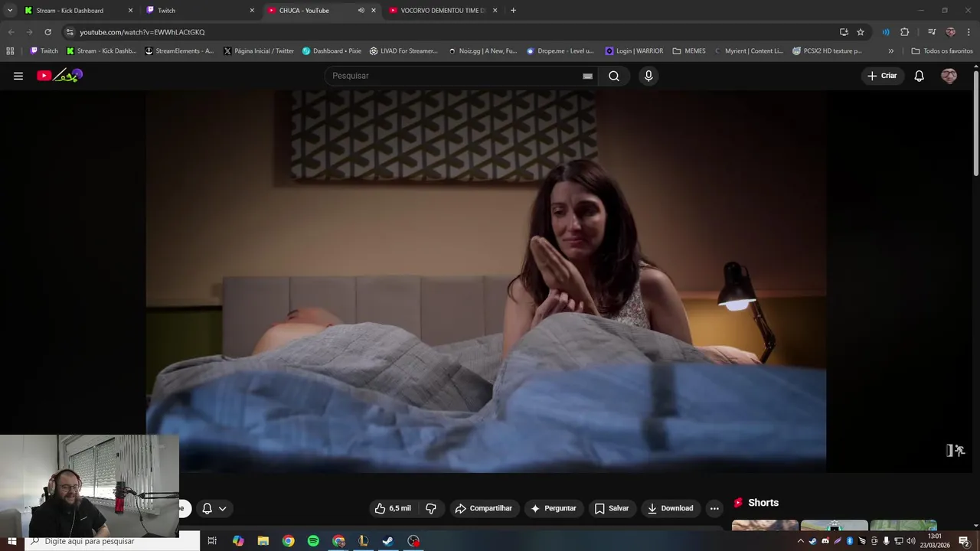
Task: Dislike the video
Action: (431, 508)
